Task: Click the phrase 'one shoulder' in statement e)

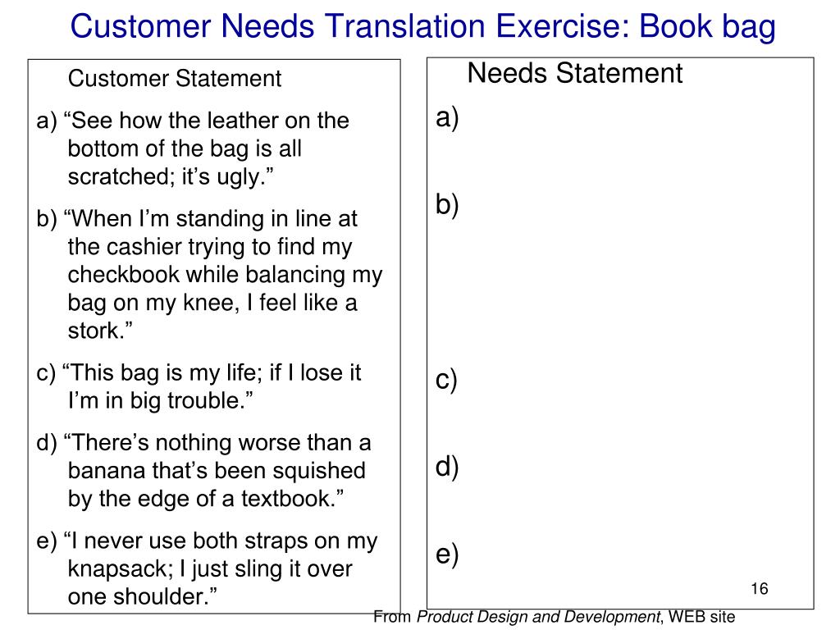Action: pos(137,596)
